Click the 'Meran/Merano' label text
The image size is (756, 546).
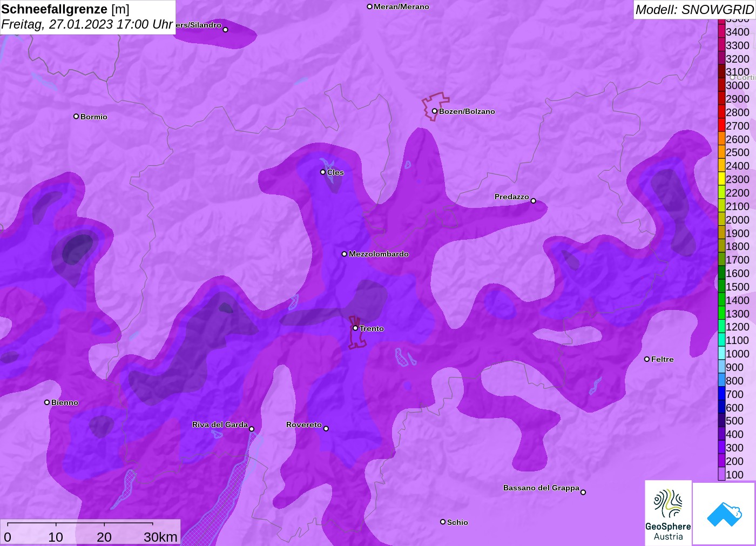[401, 6]
